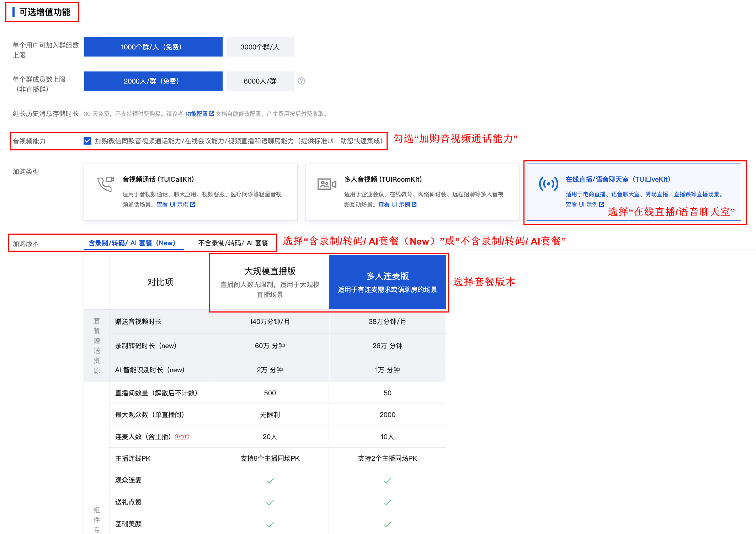This screenshot has width=756, height=534.
Task: Click the 延长历史消息存储时长 label
Action: point(46,114)
